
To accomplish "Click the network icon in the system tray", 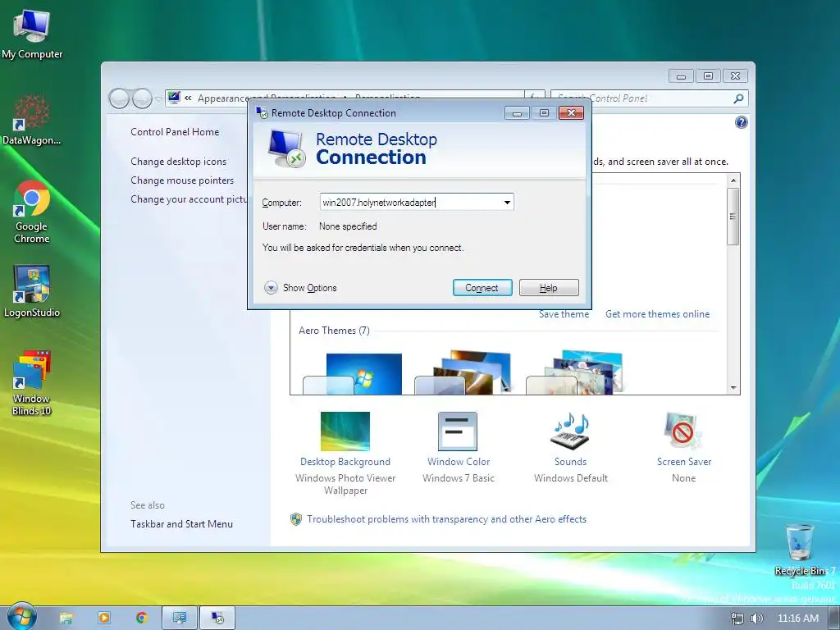I will coord(737,619).
